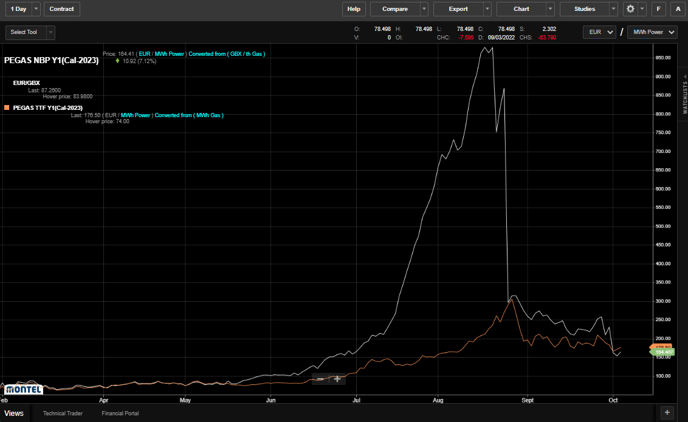Viewport: 688px width, 422px height.
Task: Click the Jul label on the time axis
Action: tap(356, 400)
